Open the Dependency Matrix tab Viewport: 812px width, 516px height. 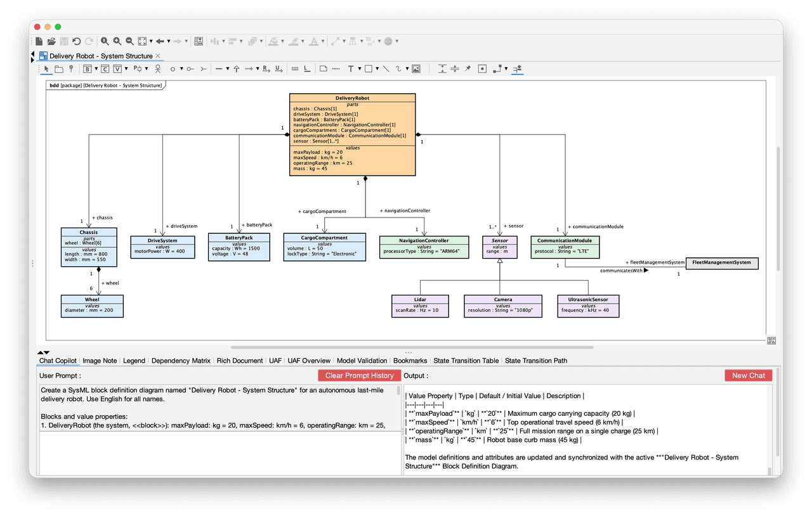click(181, 361)
